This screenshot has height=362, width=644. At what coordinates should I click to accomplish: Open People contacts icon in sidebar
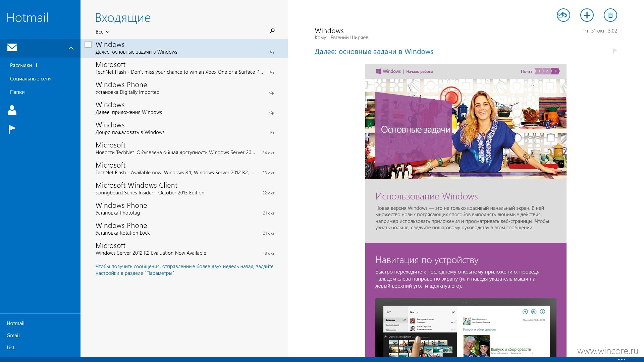tap(12, 110)
